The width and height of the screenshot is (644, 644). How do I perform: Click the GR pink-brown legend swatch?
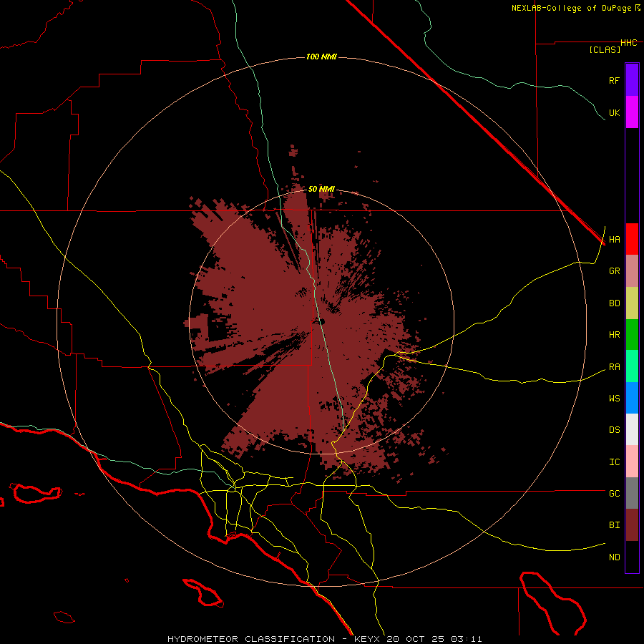(x=632, y=271)
